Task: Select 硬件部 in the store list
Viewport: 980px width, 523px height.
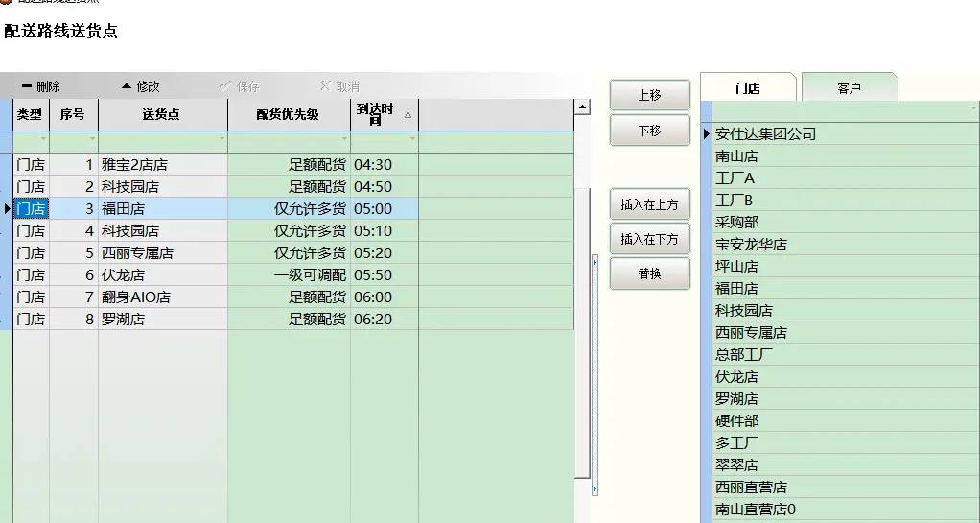Action: (847, 420)
